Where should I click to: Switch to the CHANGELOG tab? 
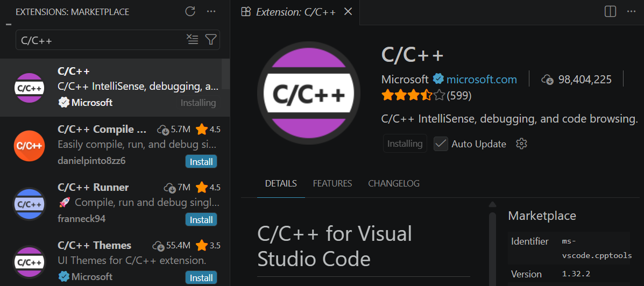point(394,183)
